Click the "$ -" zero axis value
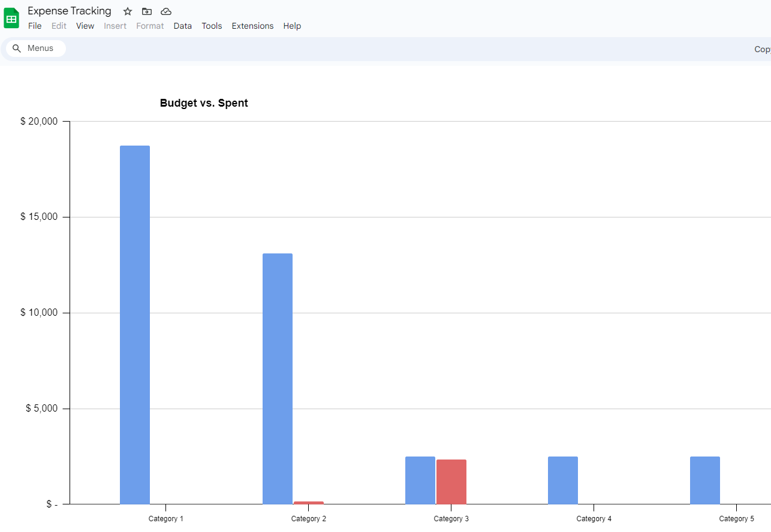The image size is (771, 532). 52,504
